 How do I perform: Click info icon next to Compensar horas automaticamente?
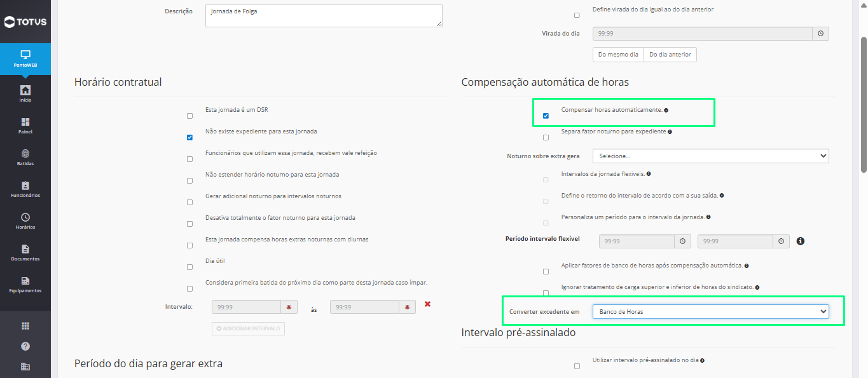(666, 110)
